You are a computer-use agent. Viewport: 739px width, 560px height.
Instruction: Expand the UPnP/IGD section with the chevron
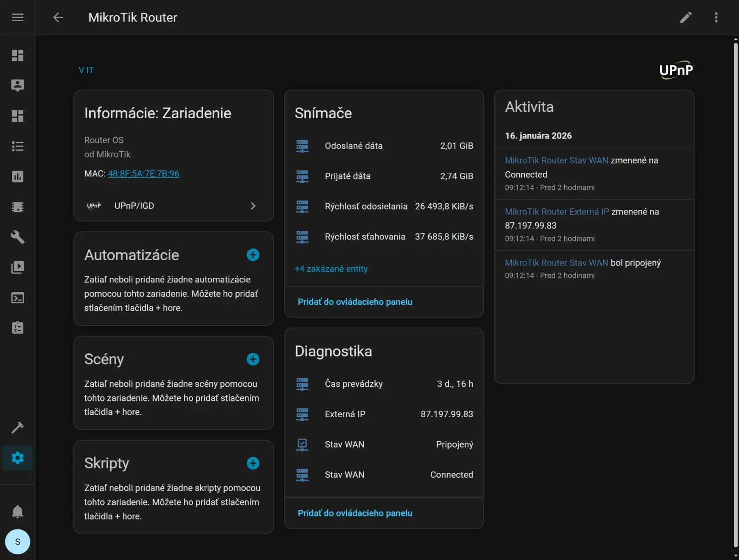point(253,206)
